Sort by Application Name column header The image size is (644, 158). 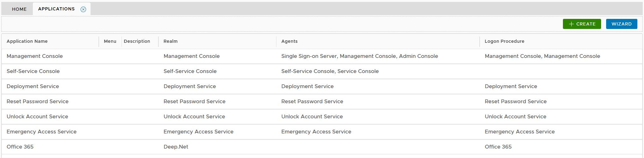pyautogui.click(x=27, y=41)
